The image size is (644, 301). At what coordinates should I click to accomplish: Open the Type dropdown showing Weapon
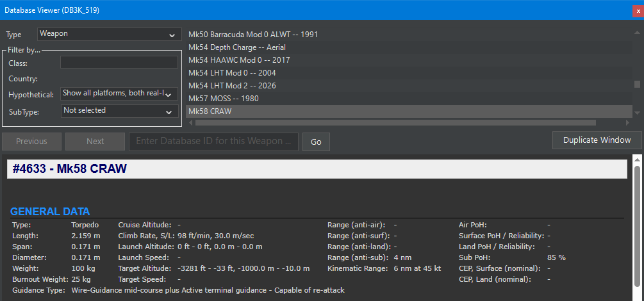[x=109, y=34]
